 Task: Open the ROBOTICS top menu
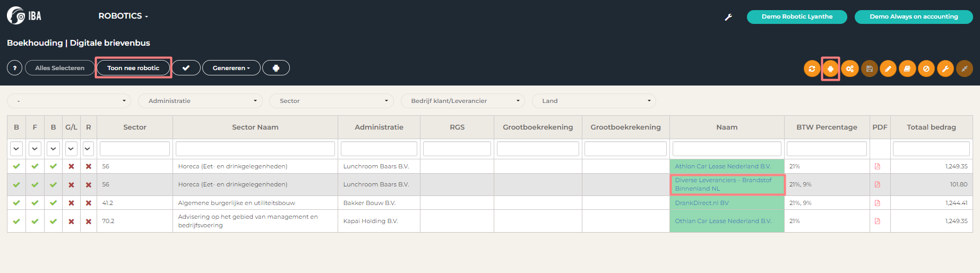(123, 16)
